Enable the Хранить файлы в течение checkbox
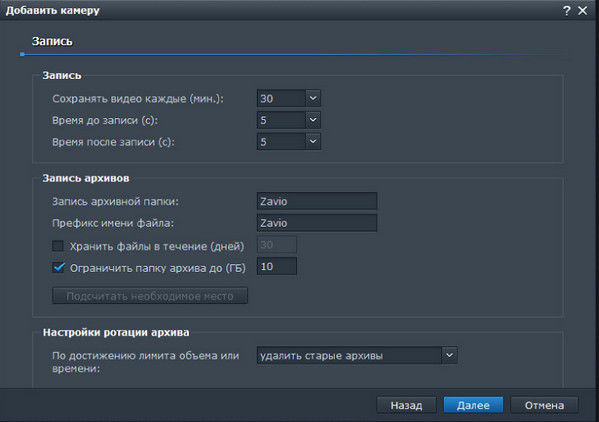599x422 pixels. (x=58, y=246)
